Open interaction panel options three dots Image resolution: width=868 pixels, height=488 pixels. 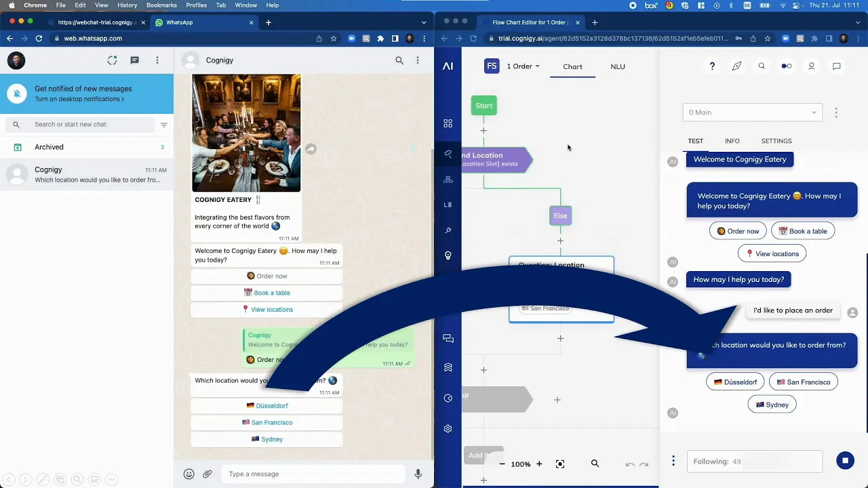pos(836,113)
